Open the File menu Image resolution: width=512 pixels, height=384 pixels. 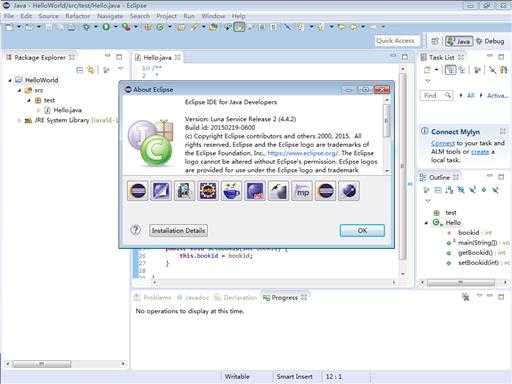(x=9, y=16)
